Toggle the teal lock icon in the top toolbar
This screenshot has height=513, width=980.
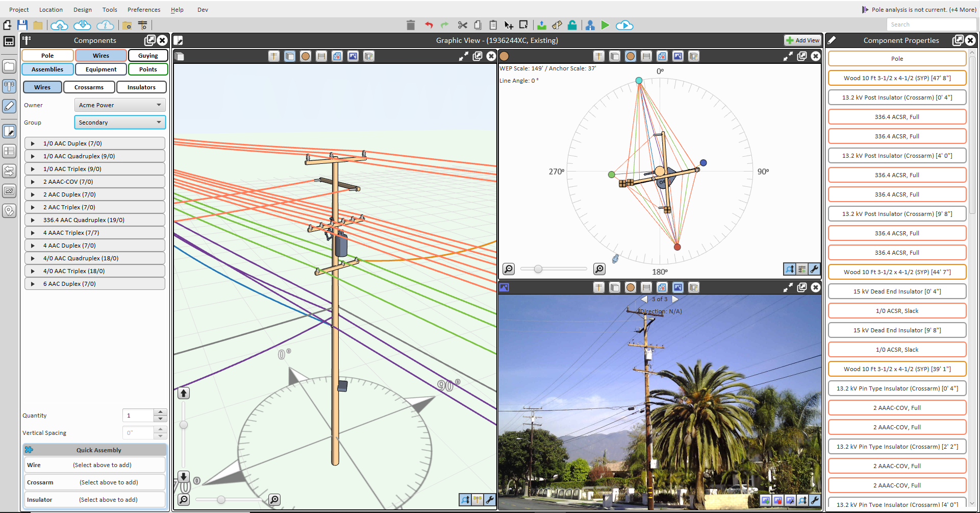pyautogui.click(x=572, y=25)
